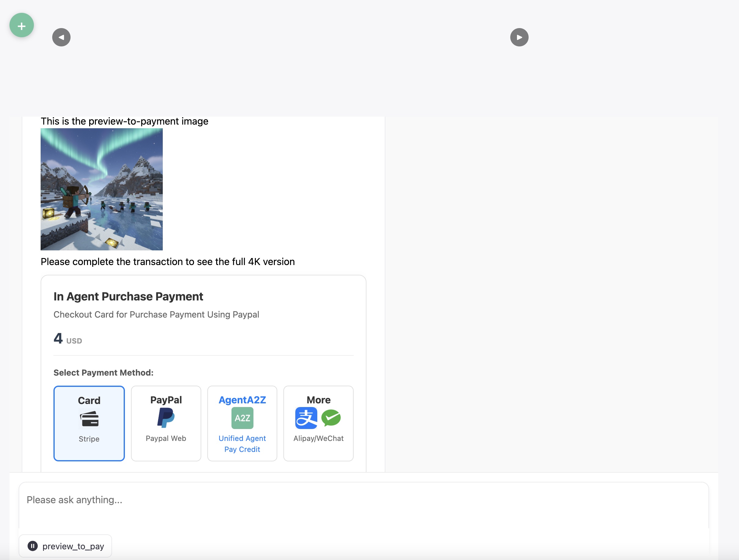Image resolution: width=739 pixels, height=560 pixels.
Task: Click the Stripe credit card icon
Action: point(89,419)
